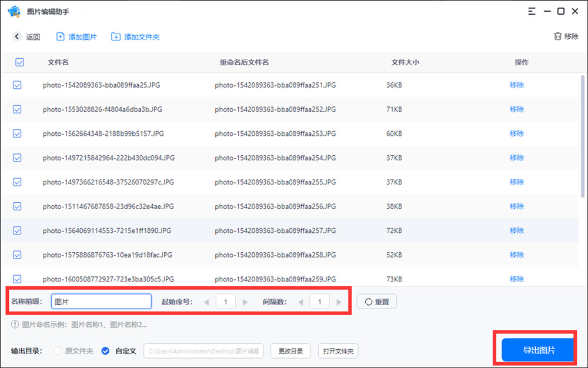Uncheck the photo-1497215842964-222b430dc094.JPG row checkbox
Screen dimensions: 588x368
click(x=17, y=158)
